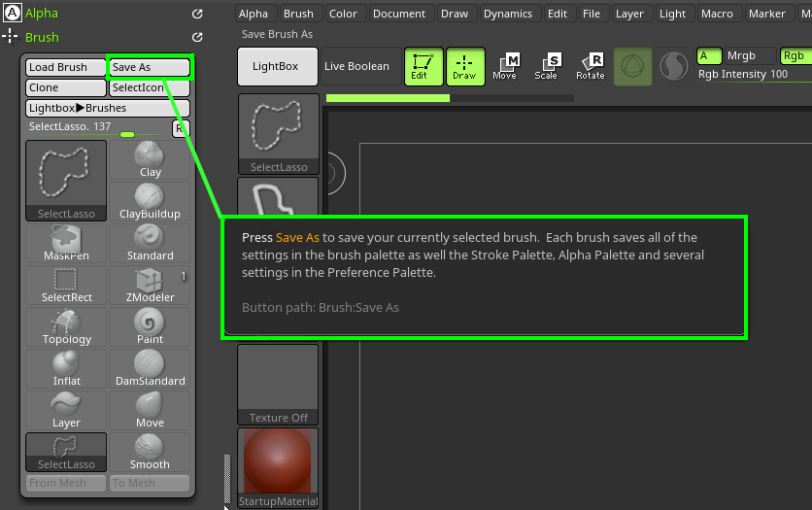The height and width of the screenshot is (510, 812).
Task: Select the Smooth brush
Action: click(150, 452)
